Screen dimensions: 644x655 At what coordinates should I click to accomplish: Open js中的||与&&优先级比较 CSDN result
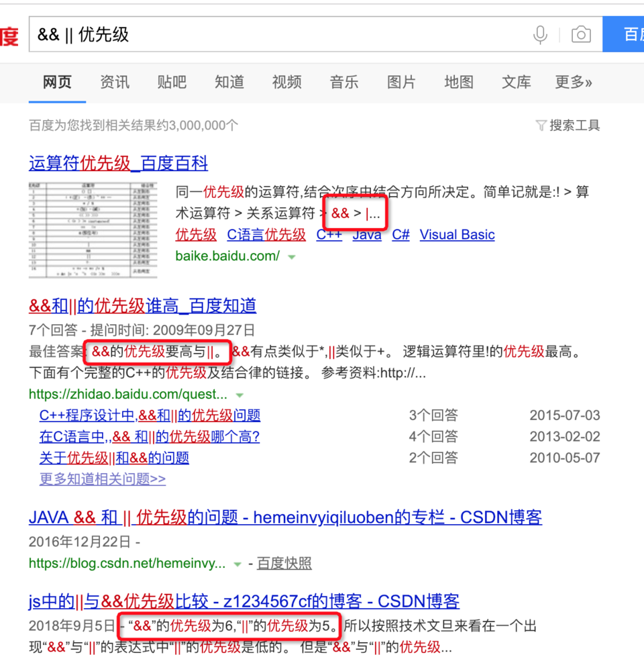(244, 601)
